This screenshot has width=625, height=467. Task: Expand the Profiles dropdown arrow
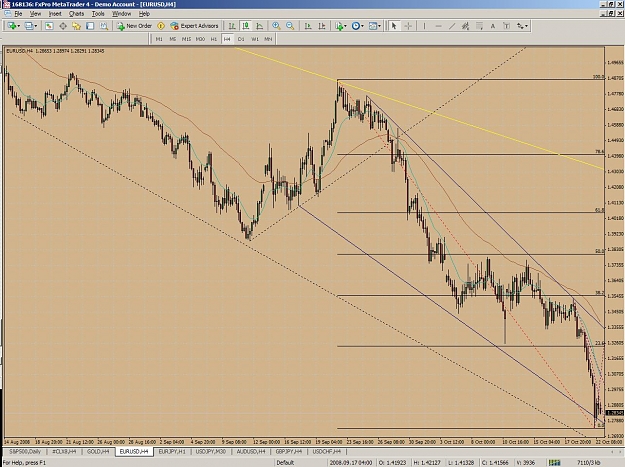pos(36,26)
